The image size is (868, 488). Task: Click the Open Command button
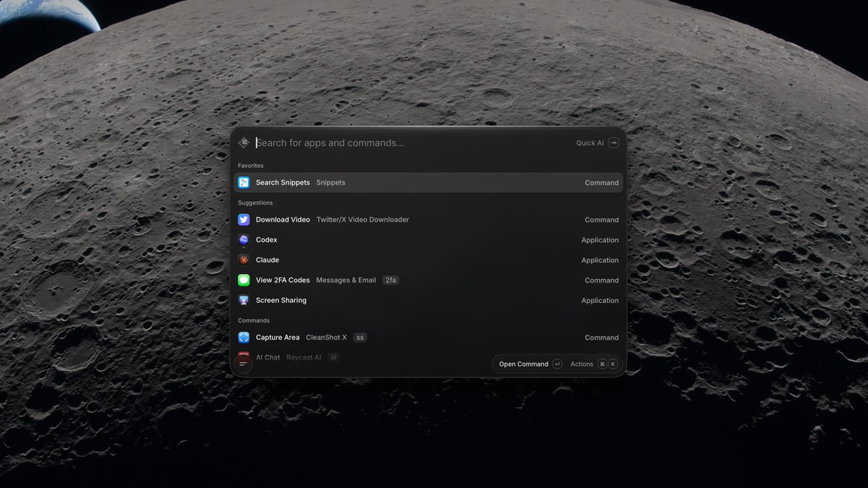[530, 364]
